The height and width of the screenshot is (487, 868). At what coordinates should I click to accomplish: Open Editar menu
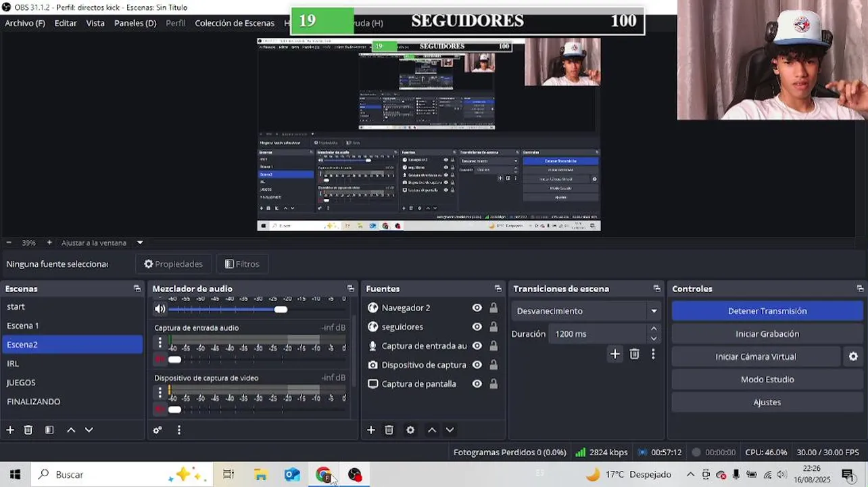click(x=66, y=23)
